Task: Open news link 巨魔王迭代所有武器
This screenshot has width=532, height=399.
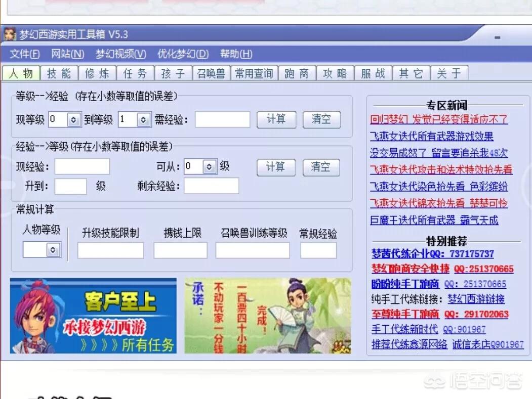Action: coord(434,220)
